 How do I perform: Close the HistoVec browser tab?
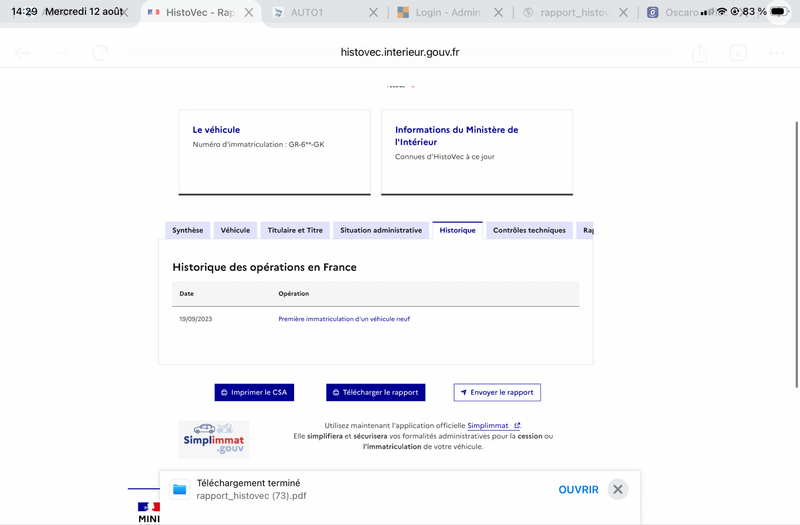249,13
